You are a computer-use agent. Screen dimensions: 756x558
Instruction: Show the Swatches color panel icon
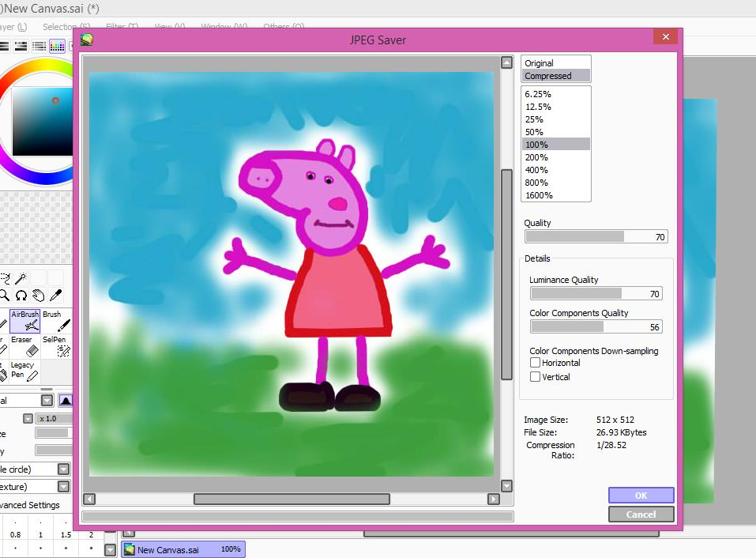[x=57, y=47]
